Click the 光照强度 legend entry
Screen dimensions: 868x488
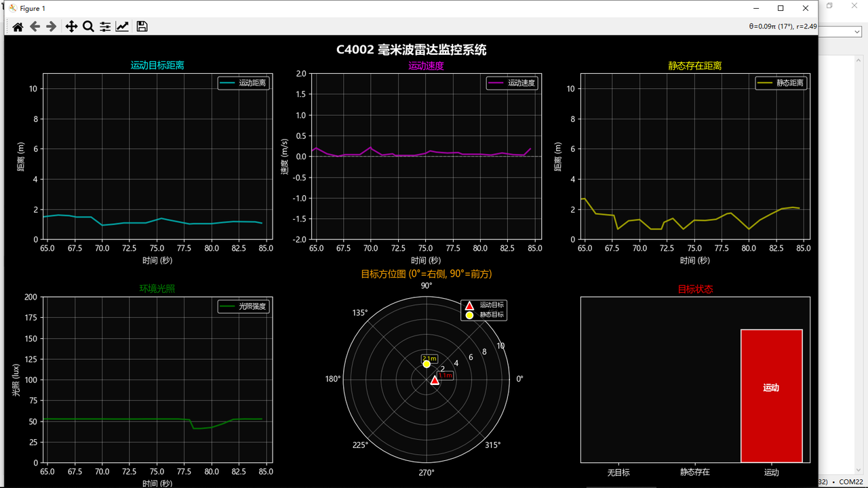[243, 306]
